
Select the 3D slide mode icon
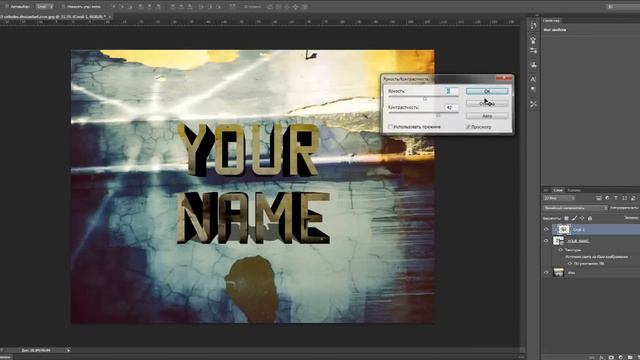coord(295,7)
